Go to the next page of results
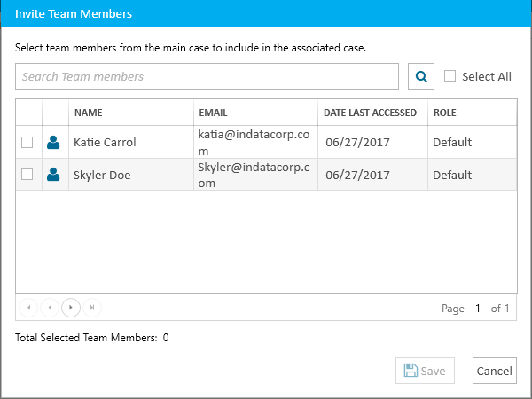The width and height of the screenshot is (532, 399). coord(71,308)
